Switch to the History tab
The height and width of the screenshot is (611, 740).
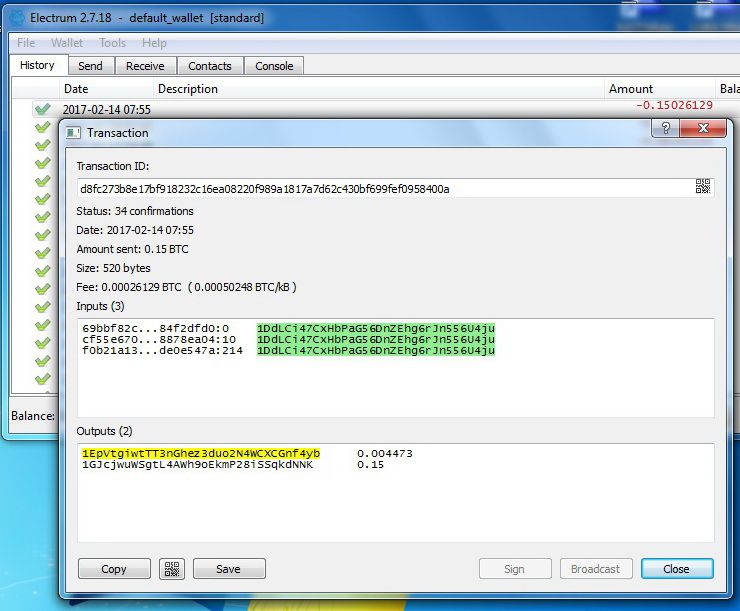(x=38, y=65)
